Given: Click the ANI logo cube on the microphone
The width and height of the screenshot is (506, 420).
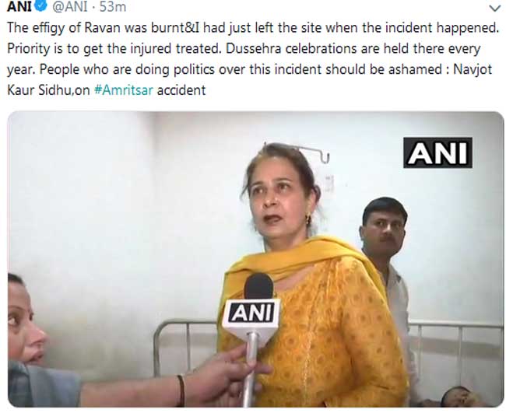Looking at the screenshot, I should 251,313.
